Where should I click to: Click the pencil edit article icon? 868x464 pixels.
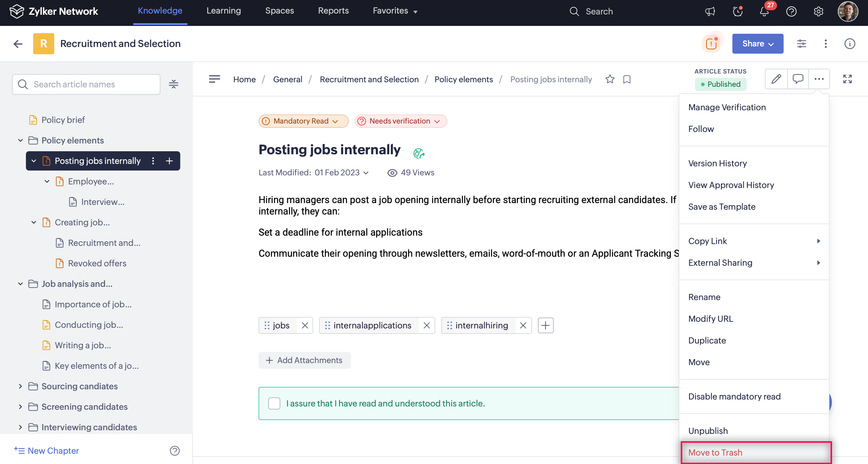776,79
